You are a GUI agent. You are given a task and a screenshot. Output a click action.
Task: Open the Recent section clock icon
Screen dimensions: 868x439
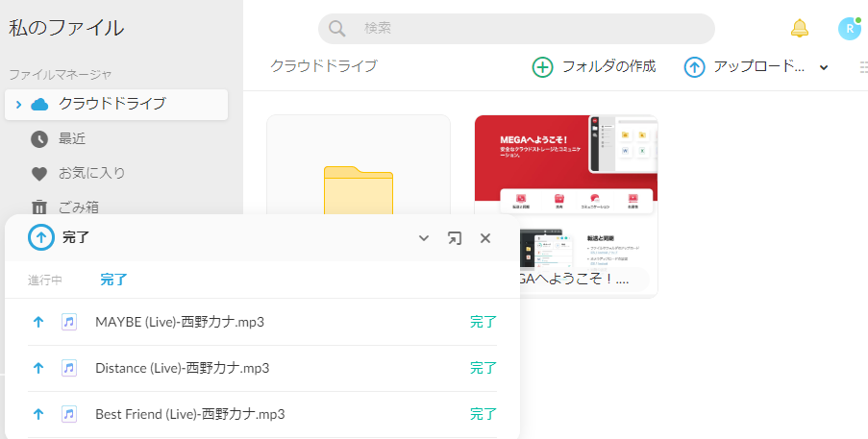coord(39,138)
